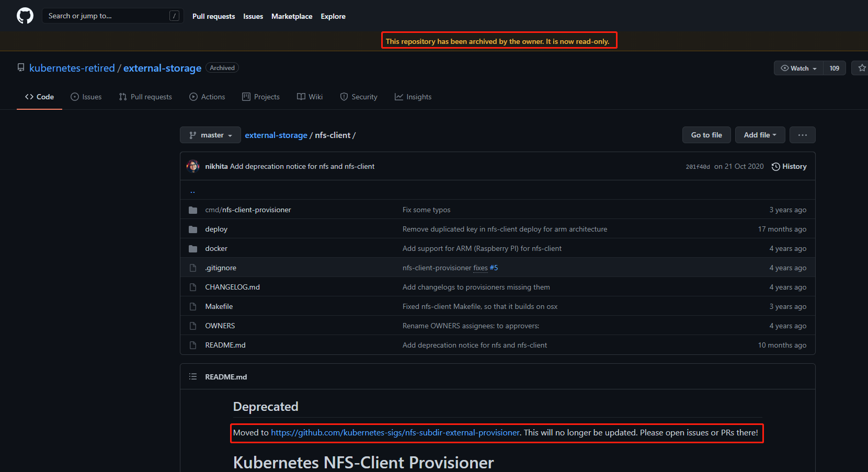Click the docker folder icon
The image size is (868, 472).
click(x=193, y=249)
